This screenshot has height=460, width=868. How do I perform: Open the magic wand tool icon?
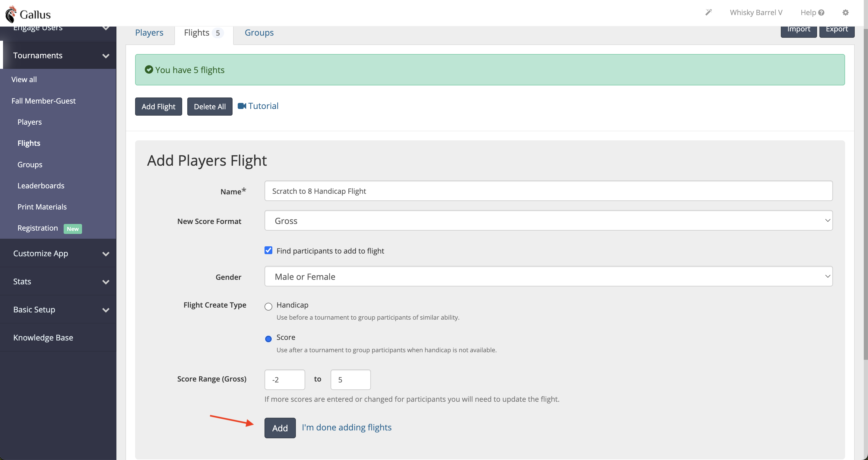coord(709,12)
